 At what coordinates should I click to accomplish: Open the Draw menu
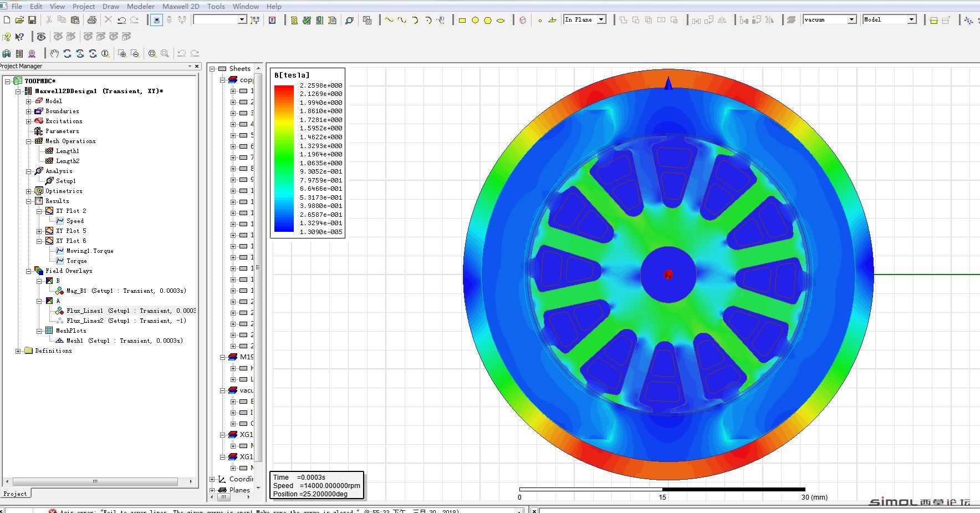tap(111, 6)
